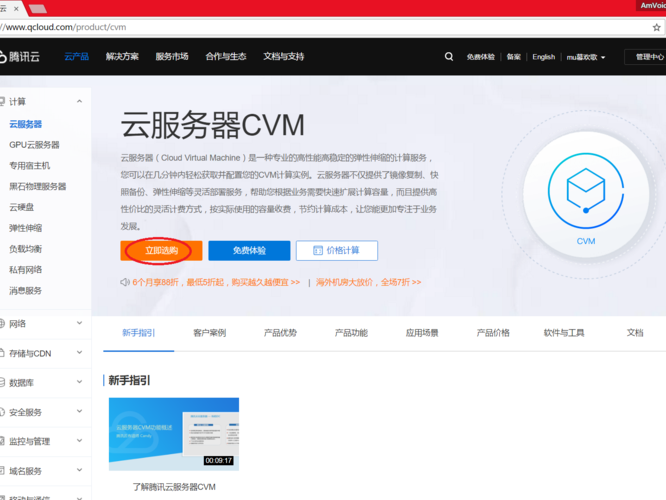The image size is (666, 500).
Task: Click the speaker announcement icon
Action: 124,282
